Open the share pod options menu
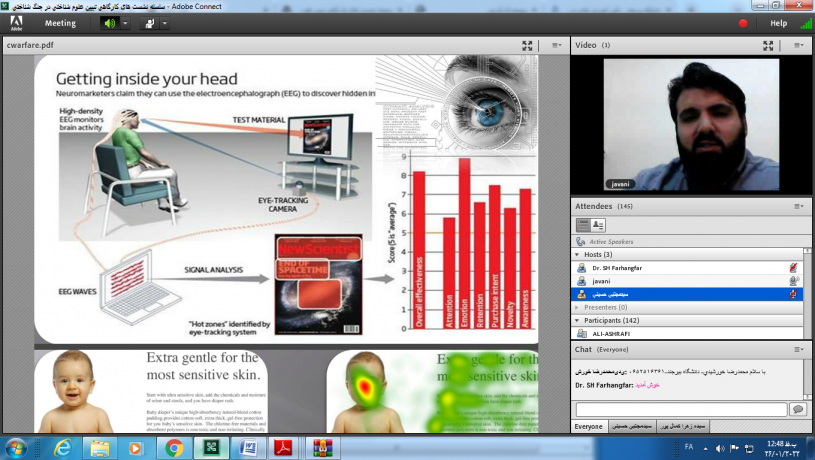 click(557, 45)
